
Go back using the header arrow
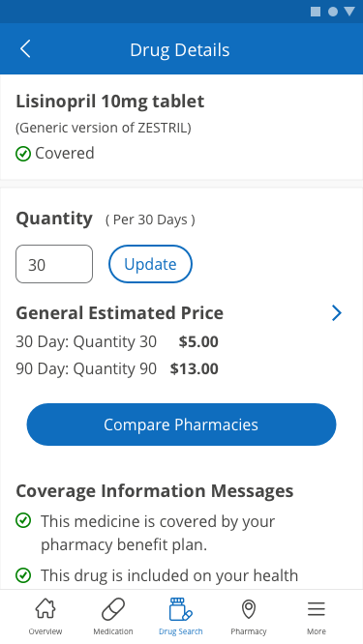pos(25,49)
